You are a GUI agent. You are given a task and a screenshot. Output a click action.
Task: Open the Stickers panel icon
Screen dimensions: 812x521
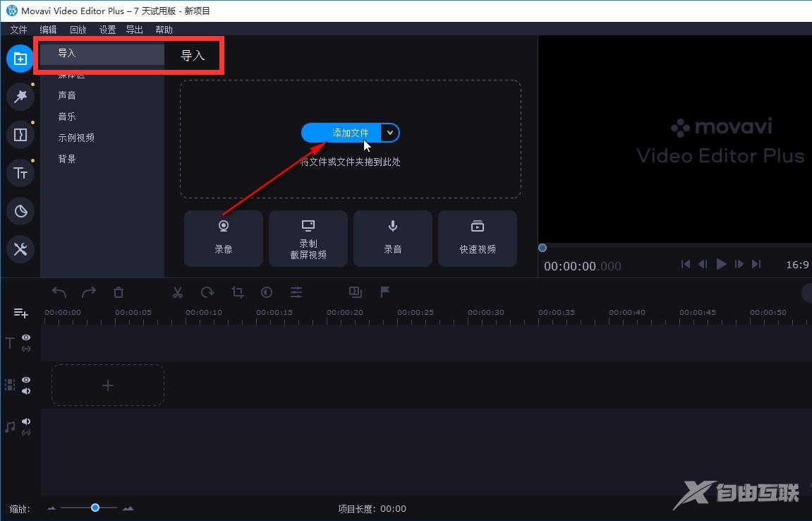[x=20, y=211]
